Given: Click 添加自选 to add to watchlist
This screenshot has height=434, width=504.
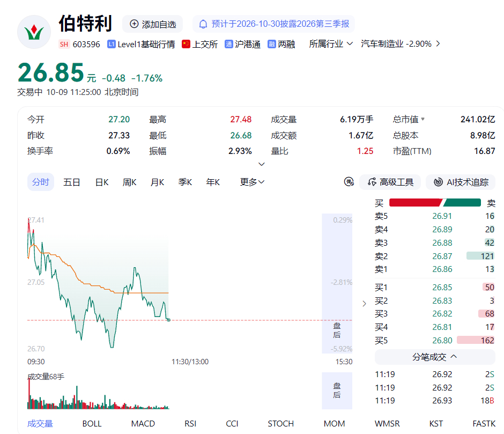Looking at the screenshot, I should pyautogui.click(x=153, y=24).
